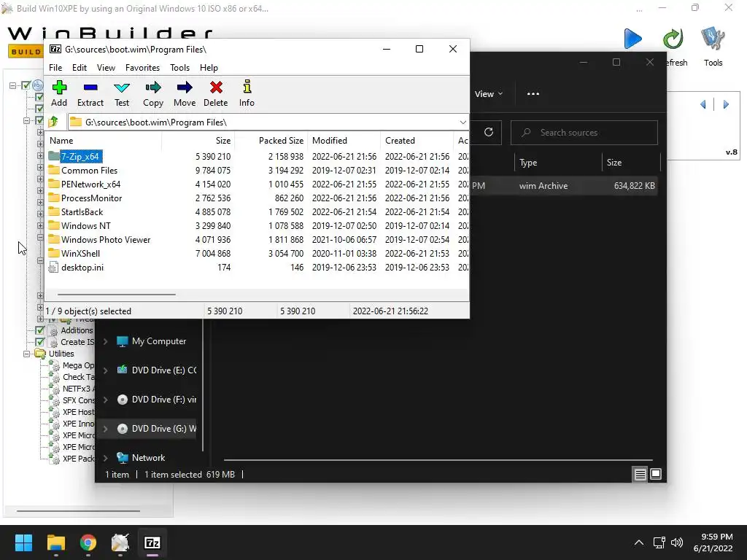The width and height of the screenshot is (747, 560).
Task: Switch Explorer to large thumbnails layout
Action: click(656, 474)
